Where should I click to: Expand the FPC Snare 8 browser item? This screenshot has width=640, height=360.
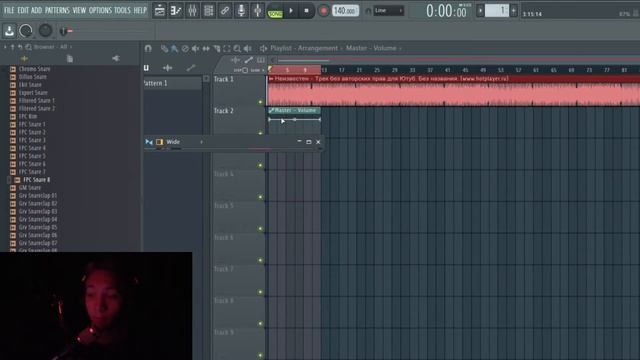click(x=9, y=180)
